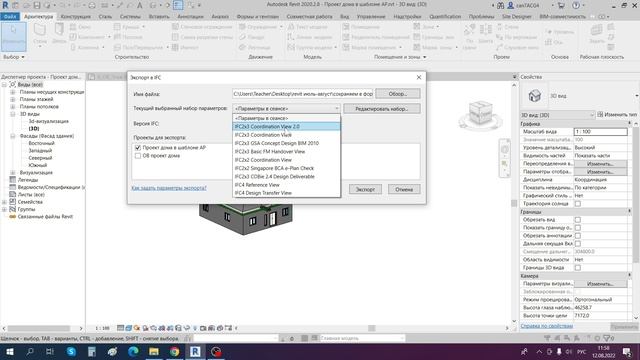Click the Revit application logo button
This screenshot has width=640, height=360.
point(5,5)
